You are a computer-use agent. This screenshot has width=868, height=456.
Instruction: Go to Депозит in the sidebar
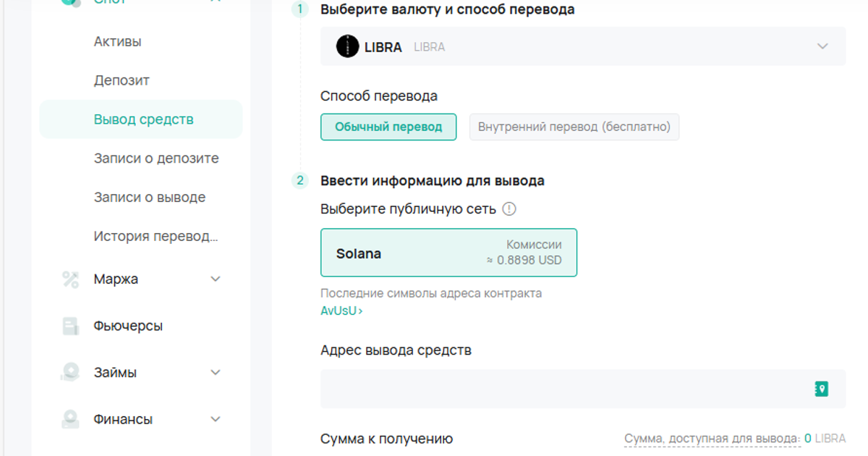coord(122,80)
